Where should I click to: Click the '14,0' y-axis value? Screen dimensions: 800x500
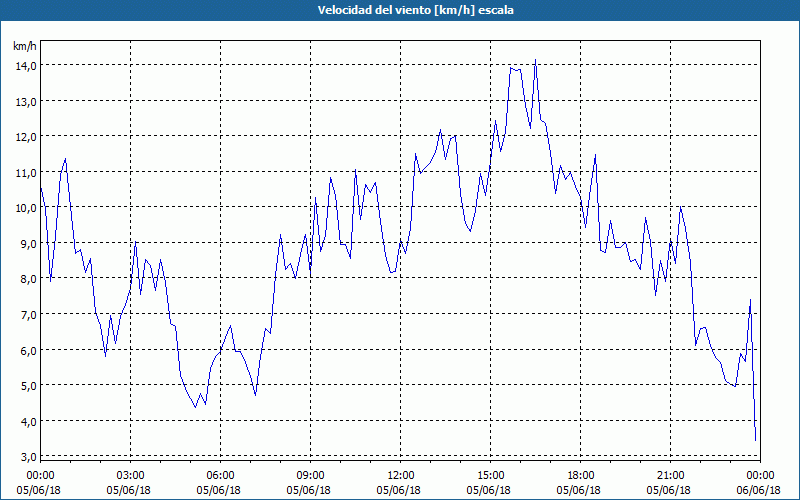26,66
